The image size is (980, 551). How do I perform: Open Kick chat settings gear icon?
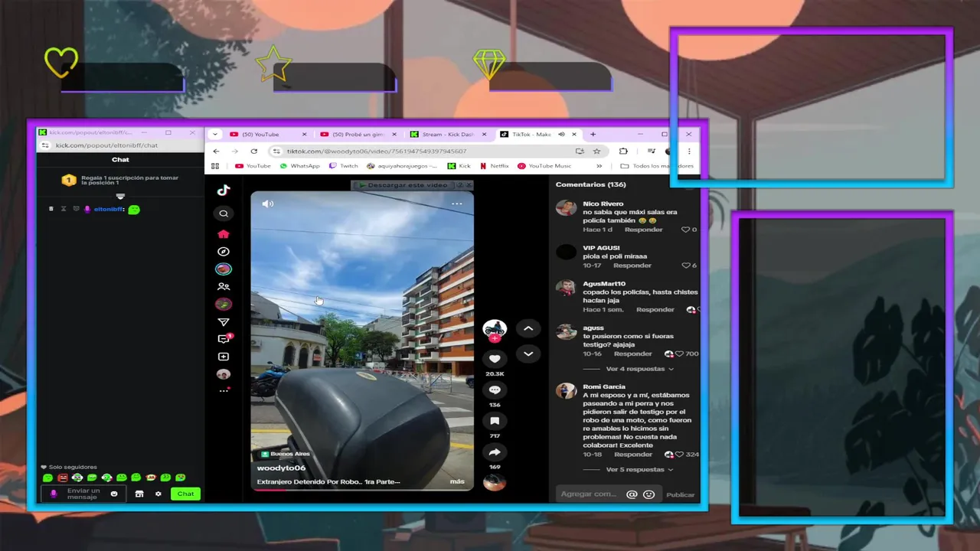pyautogui.click(x=158, y=494)
